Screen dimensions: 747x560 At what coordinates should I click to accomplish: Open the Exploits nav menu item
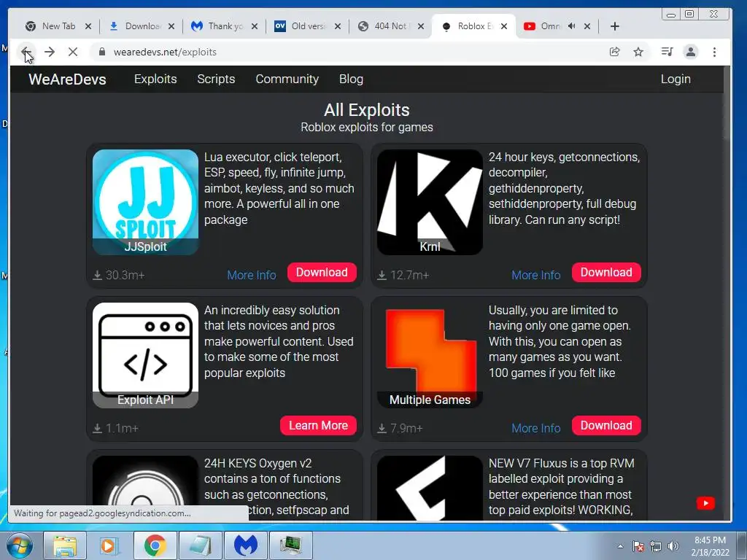point(155,79)
